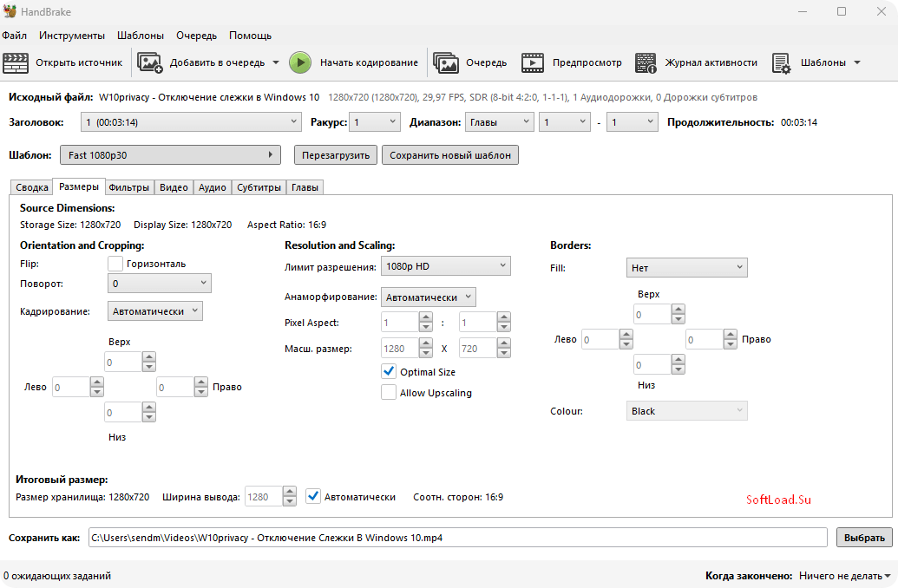
Task: Switch to the Аудио tab
Action: [213, 187]
